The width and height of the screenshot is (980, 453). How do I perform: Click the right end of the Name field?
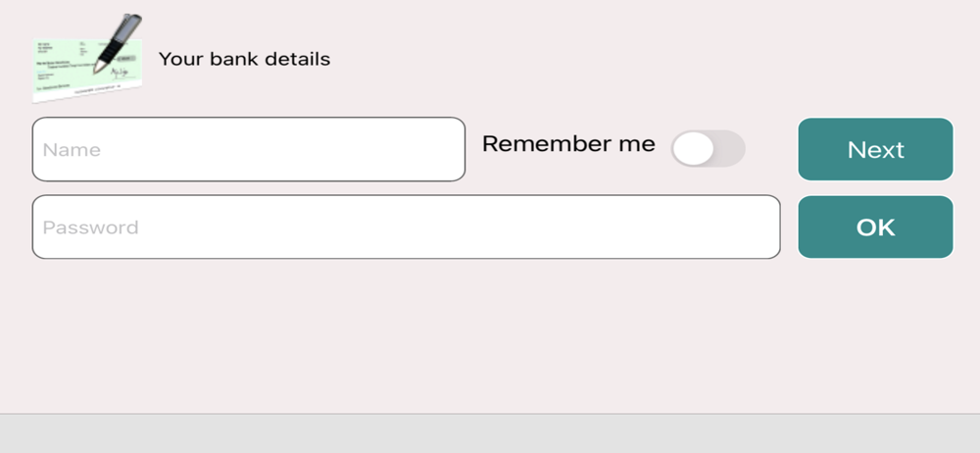[x=441, y=150]
